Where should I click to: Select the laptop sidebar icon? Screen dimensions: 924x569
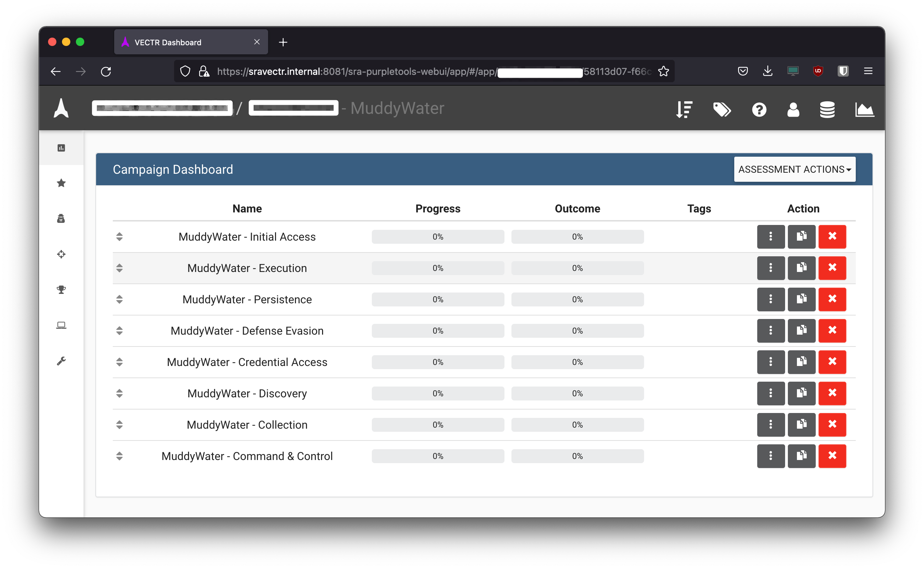pyautogui.click(x=61, y=325)
